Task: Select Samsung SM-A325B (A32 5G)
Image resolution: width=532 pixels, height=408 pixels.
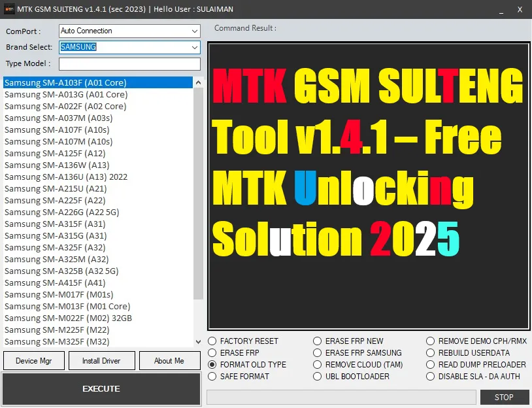Action: point(98,271)
